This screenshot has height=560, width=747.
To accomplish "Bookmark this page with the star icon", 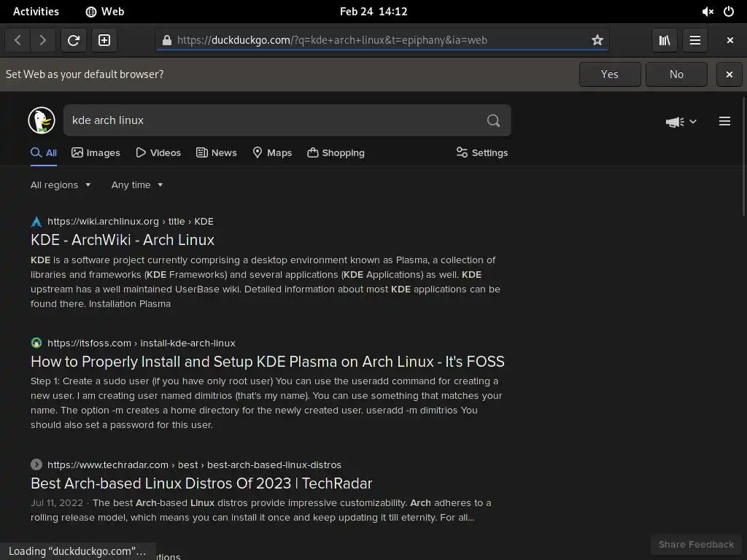I will pos(597,40).
